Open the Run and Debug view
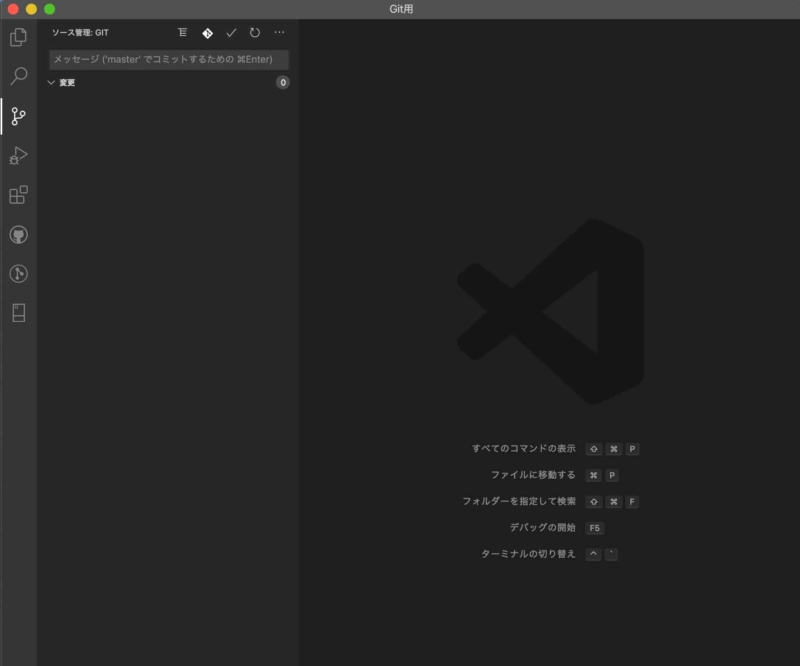The height and width of the screenshot is (666, 800). 18,156
